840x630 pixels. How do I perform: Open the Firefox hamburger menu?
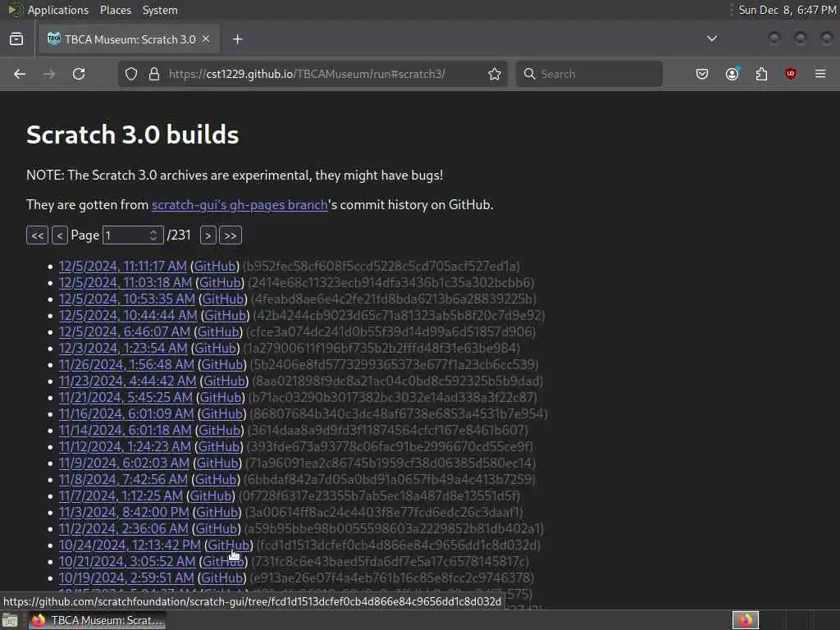point(820,74)
